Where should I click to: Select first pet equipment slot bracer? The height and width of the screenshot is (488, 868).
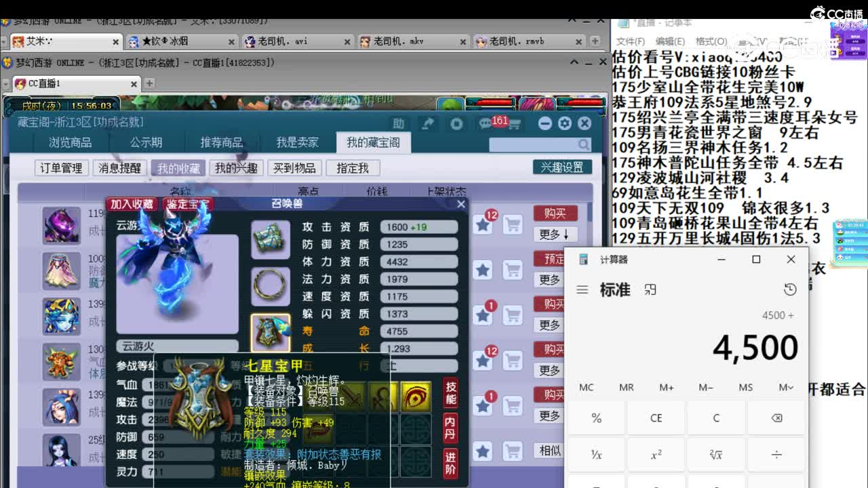click(271, 239)
